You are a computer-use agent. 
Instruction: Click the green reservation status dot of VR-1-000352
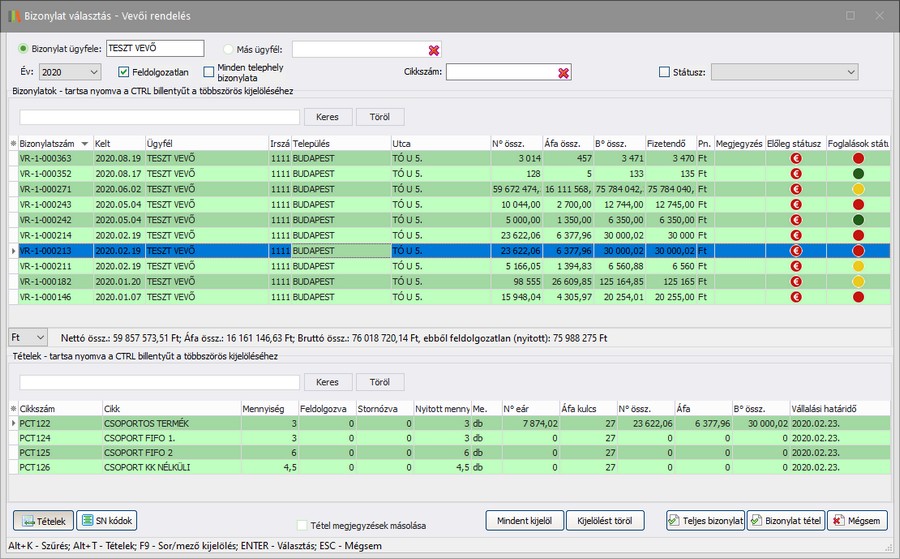[x=858, y=172]
